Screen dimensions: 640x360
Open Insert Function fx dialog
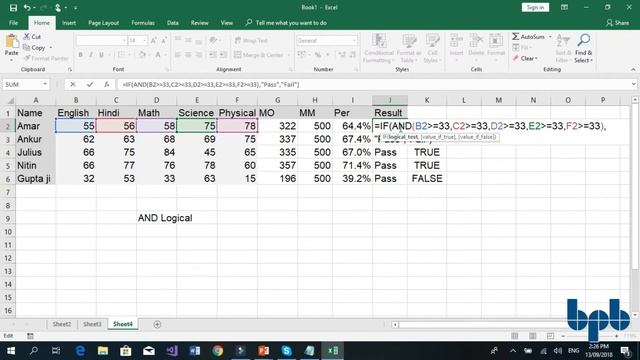click(x=107, y=84)
